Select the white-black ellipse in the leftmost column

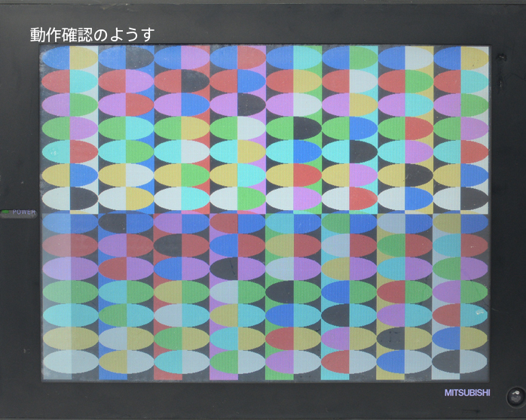pyautogui.click(x=70, y=198)
